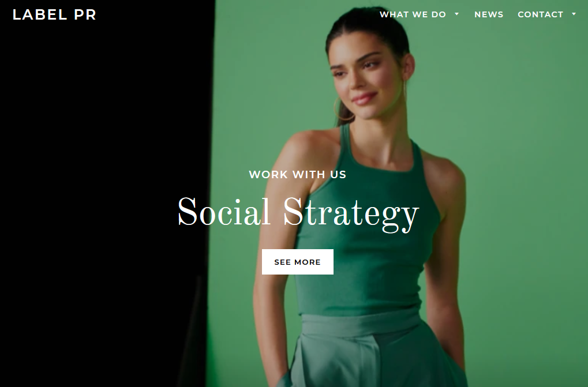This screenshot has width=588, height=387.
Task: Click the word Strategy in the headline
Action: tap(351, 213)
